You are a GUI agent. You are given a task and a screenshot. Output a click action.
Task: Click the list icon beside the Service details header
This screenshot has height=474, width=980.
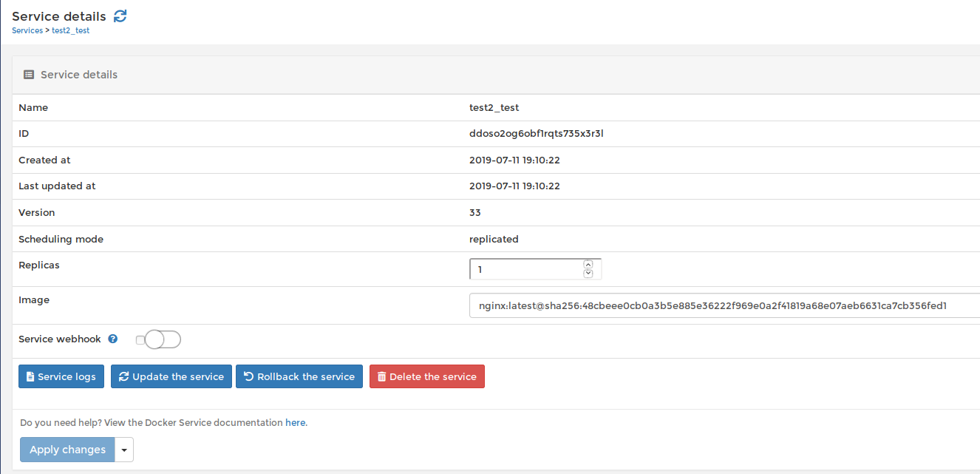pyautogui.click(x=29, y=75)
